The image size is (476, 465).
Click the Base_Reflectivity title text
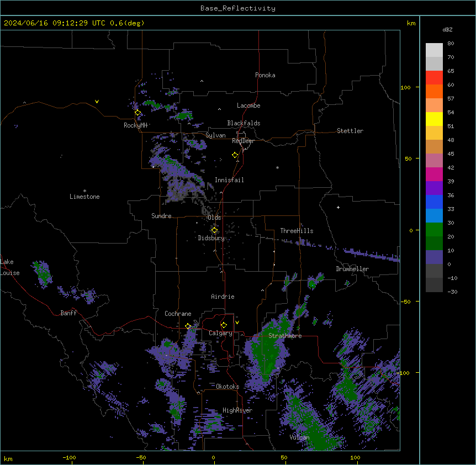[x=238, y=8]
